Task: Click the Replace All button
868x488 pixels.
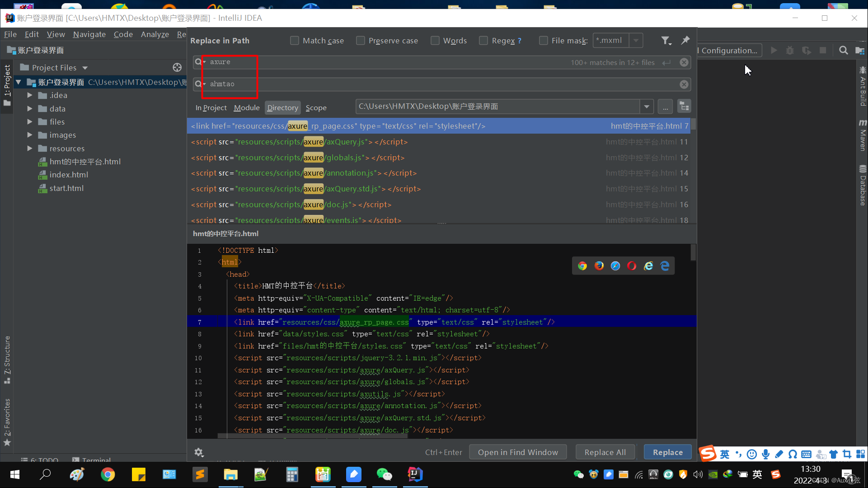Action: (x=605, y=452)
